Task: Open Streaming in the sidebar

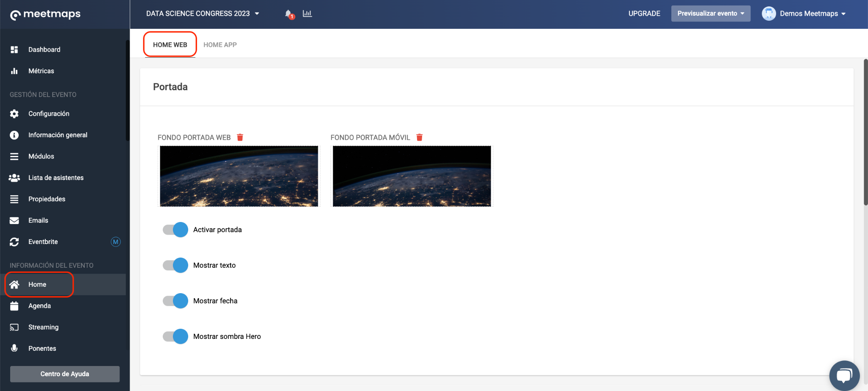Action: tap(63, 327)
